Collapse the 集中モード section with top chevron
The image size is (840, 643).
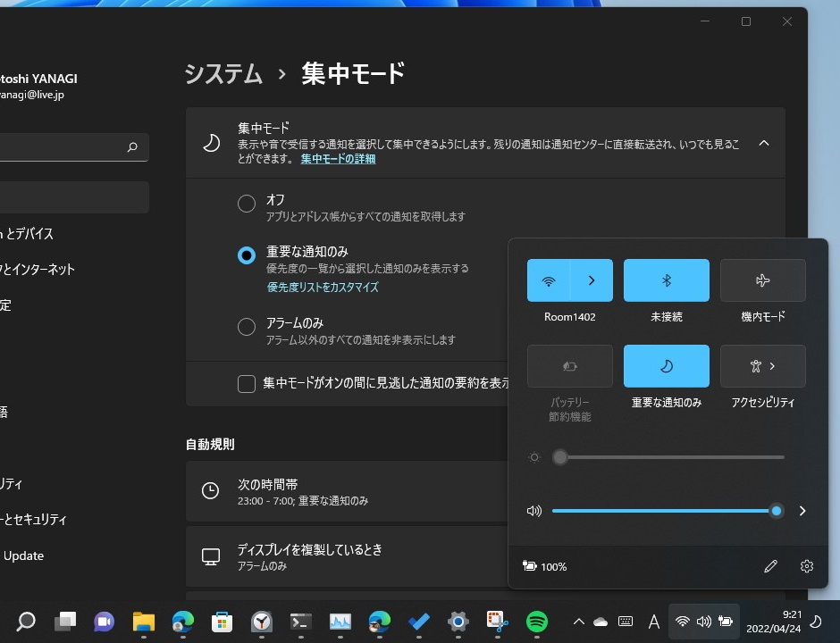click(x=763, y=142)
